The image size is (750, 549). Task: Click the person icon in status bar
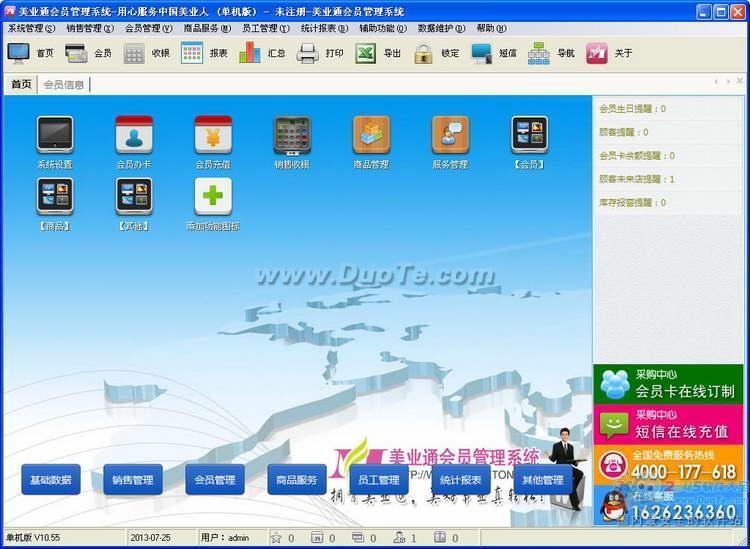pyautogui.click(x=398, y=538)
